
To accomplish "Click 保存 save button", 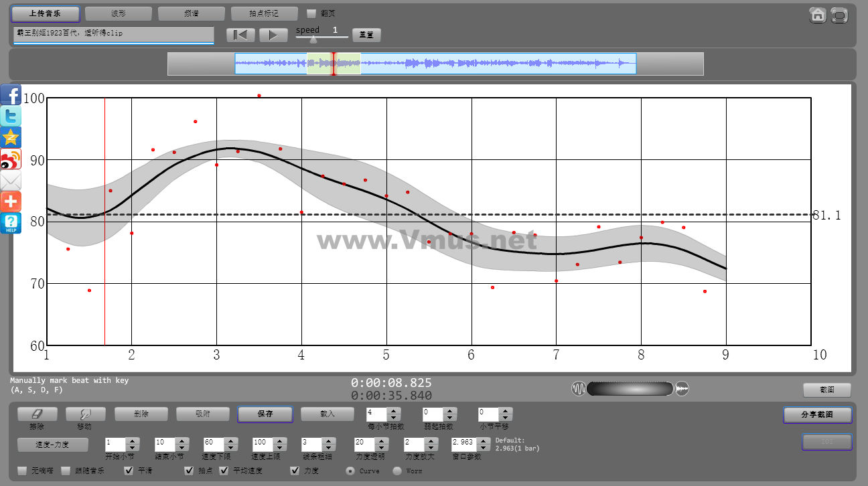I will point(265,414).
